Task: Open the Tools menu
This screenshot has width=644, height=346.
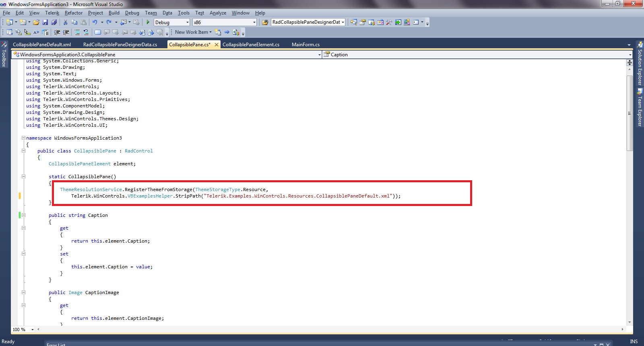Action: click(x=184, y=13)
